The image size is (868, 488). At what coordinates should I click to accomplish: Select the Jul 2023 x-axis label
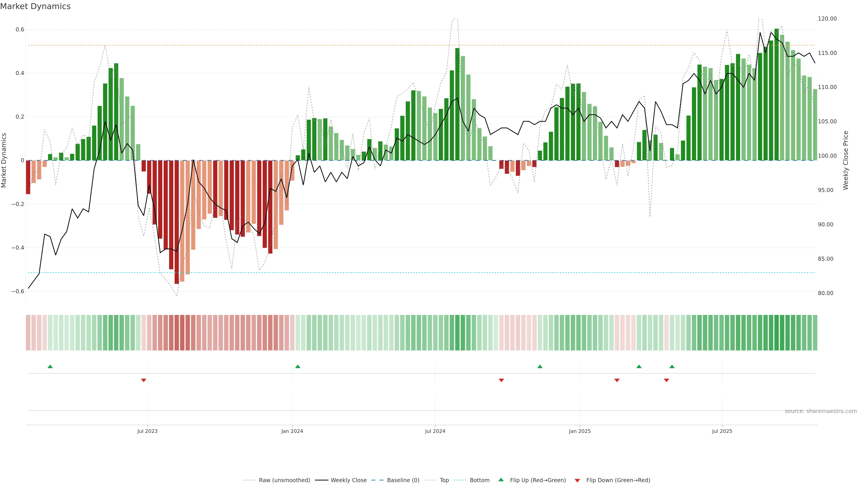point(147,431)
